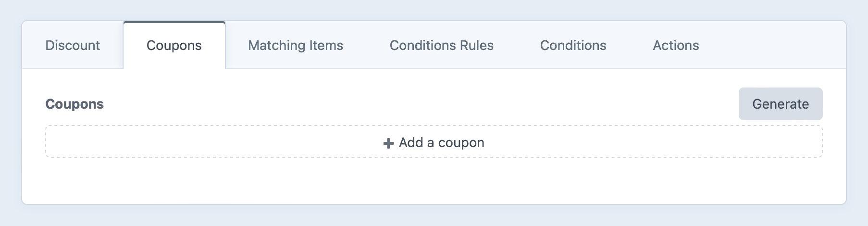Viewport: 868px width, 226px height.
Task: Activate the currently selected Coupons tab
Action: [x=174, y=45]
